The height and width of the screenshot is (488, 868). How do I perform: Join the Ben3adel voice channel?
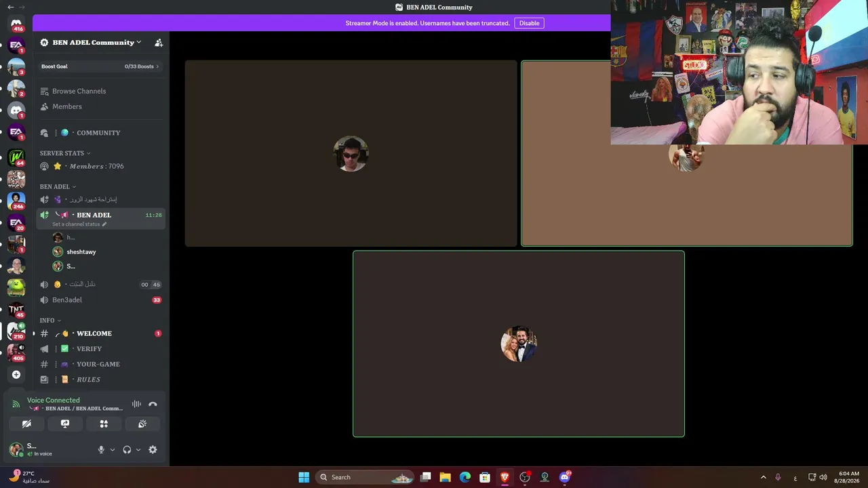tap(100, 300)
